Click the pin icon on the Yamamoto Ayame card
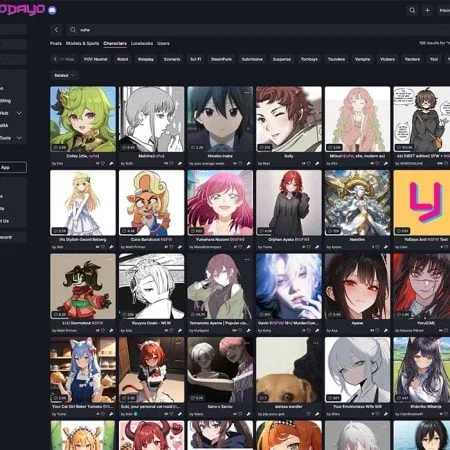 (x=249, y=330)
